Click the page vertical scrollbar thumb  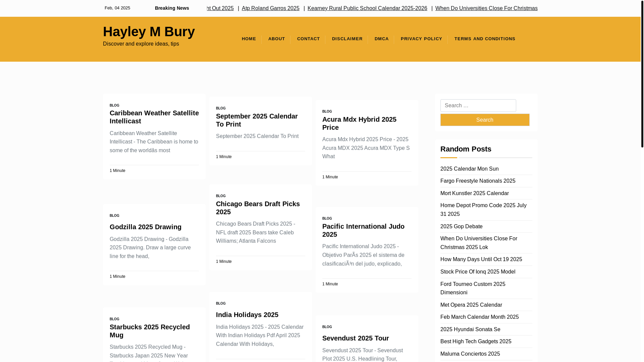point(642,74)
